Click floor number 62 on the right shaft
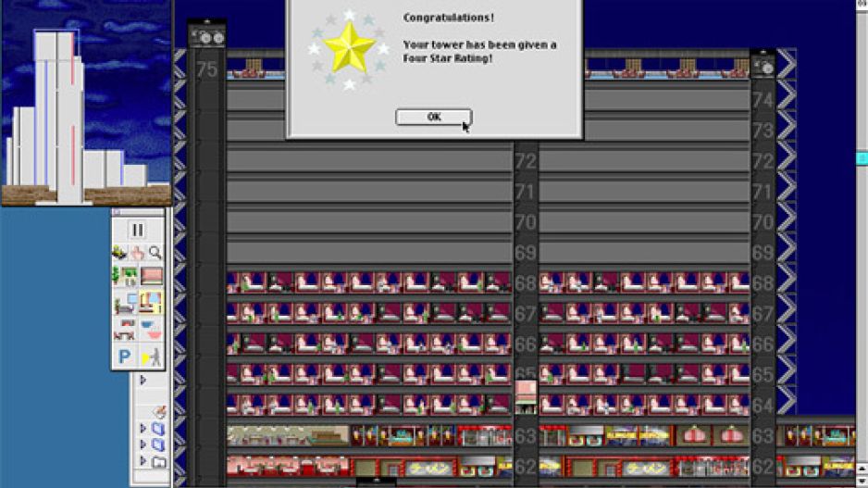The width and height of the screenshot is (868, 488). [763, 467]
